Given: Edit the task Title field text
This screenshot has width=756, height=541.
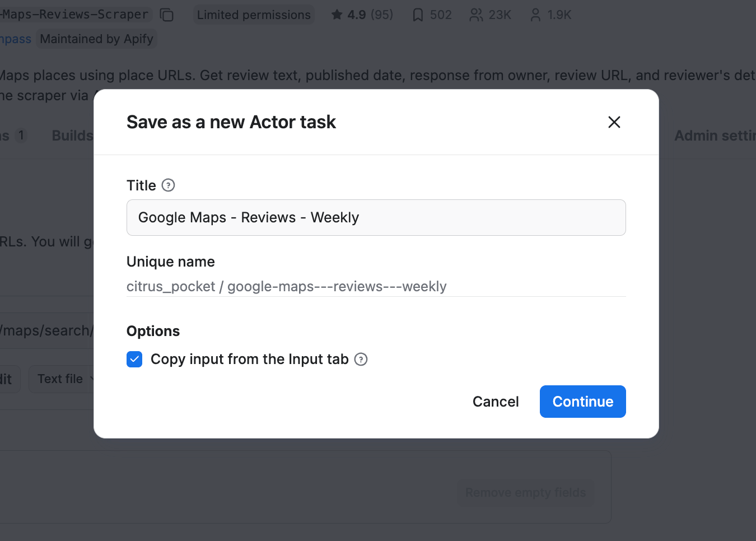Looking at the screenshot, I should (376, 217).
